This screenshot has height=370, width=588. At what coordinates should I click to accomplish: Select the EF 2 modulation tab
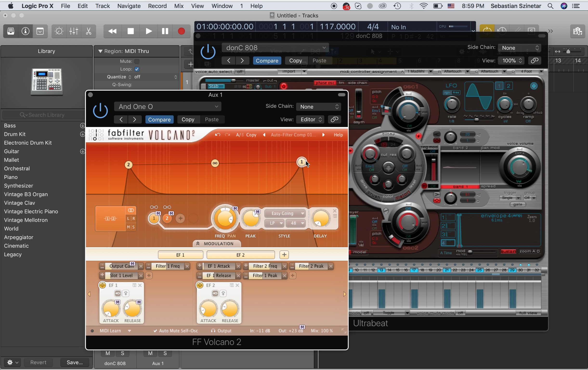(x=241, y=255)
